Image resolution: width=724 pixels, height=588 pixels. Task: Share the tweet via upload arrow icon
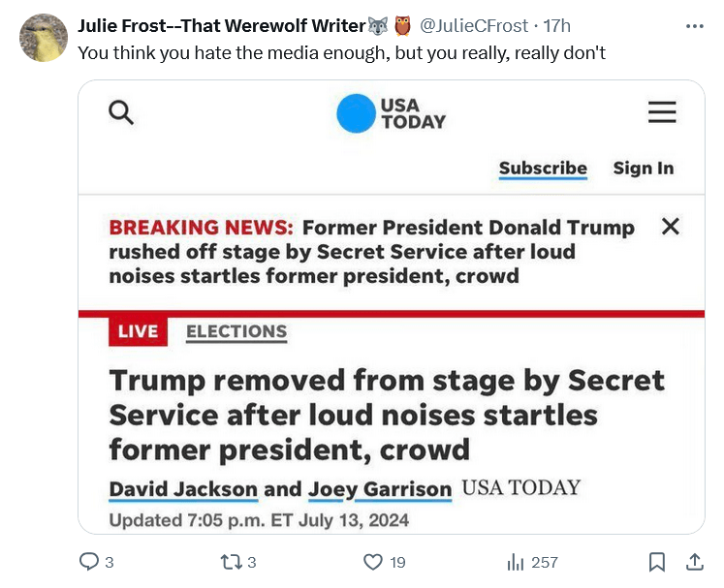[x=694, y=562]
